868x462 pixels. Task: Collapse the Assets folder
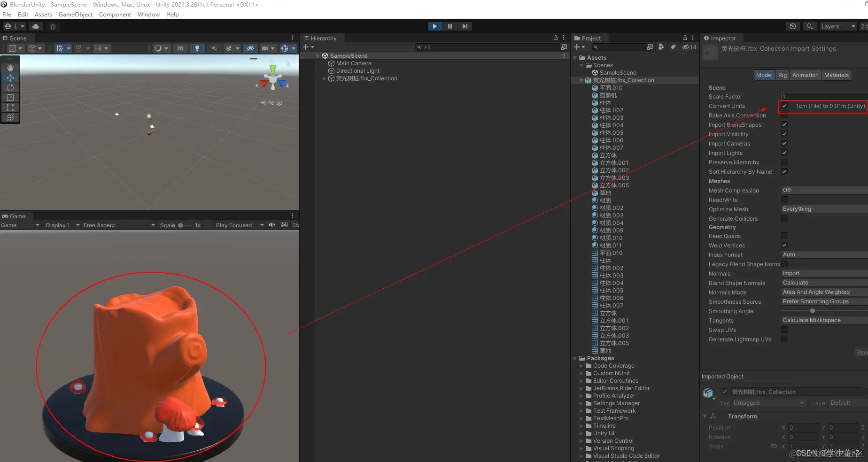pos(575,58)
